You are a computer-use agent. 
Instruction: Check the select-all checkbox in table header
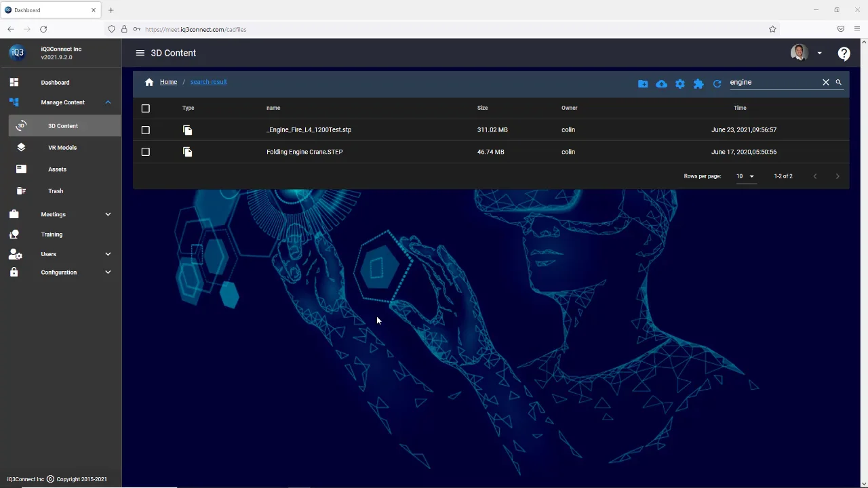[145, 108]
